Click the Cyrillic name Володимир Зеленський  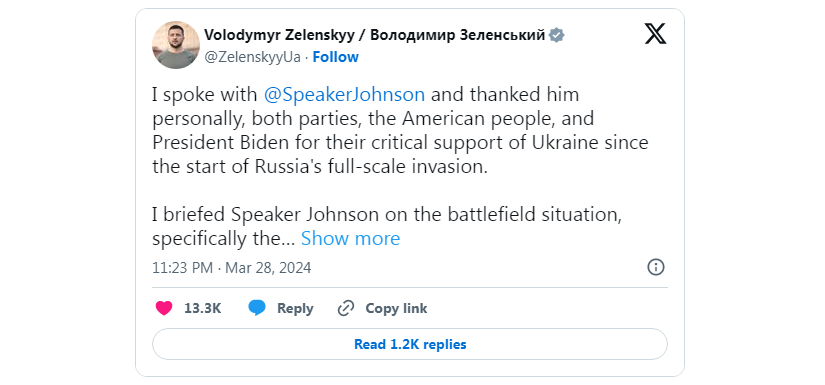pos(458,35)
